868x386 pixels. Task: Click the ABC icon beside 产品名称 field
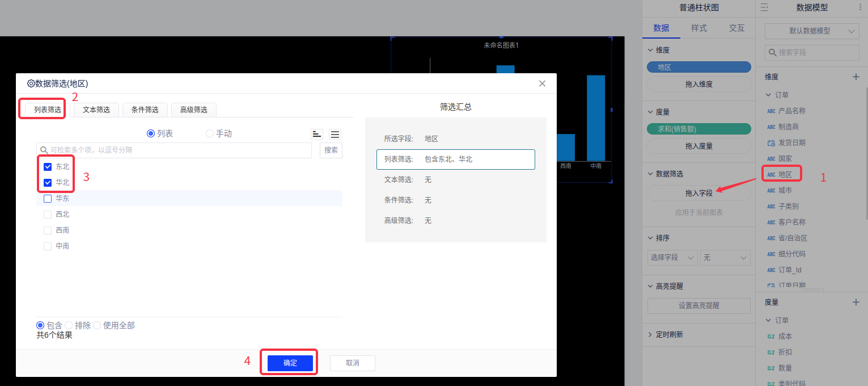[x=771, y=111]
